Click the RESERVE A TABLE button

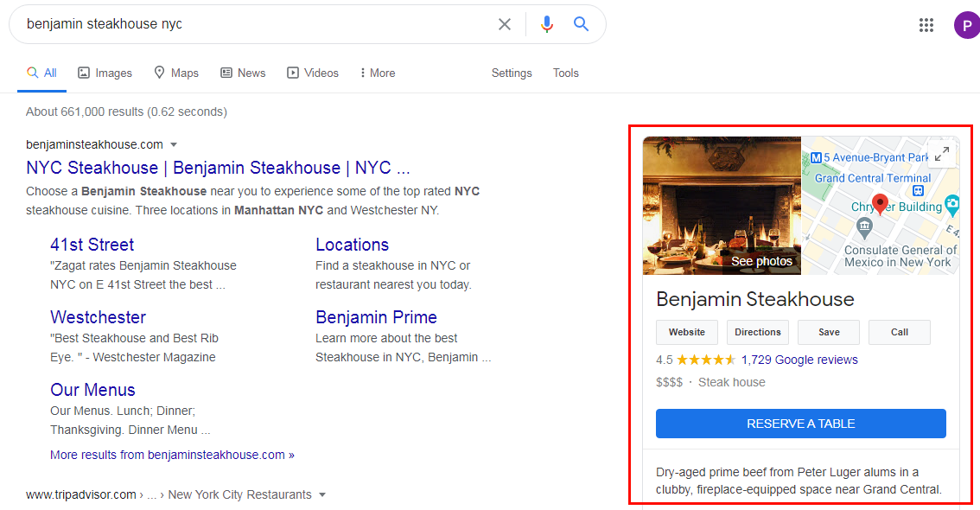800,424
